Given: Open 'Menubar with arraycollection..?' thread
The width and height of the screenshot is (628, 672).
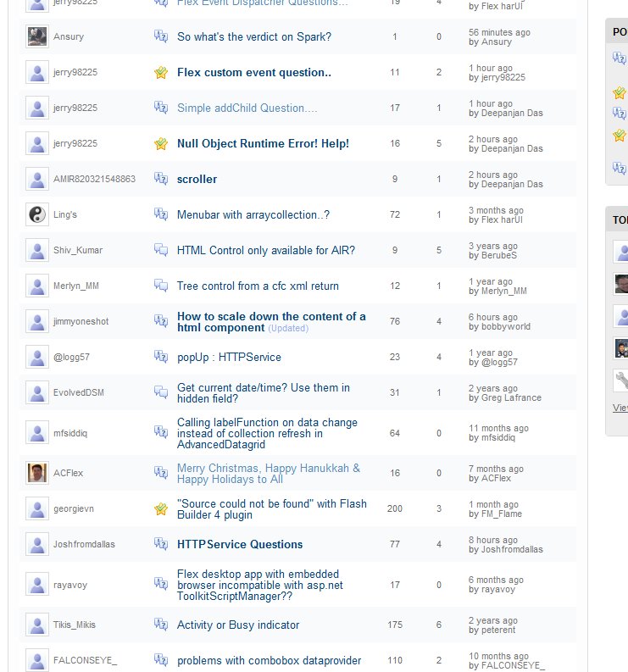Looking at the screenshot, I should click(253, 214).
